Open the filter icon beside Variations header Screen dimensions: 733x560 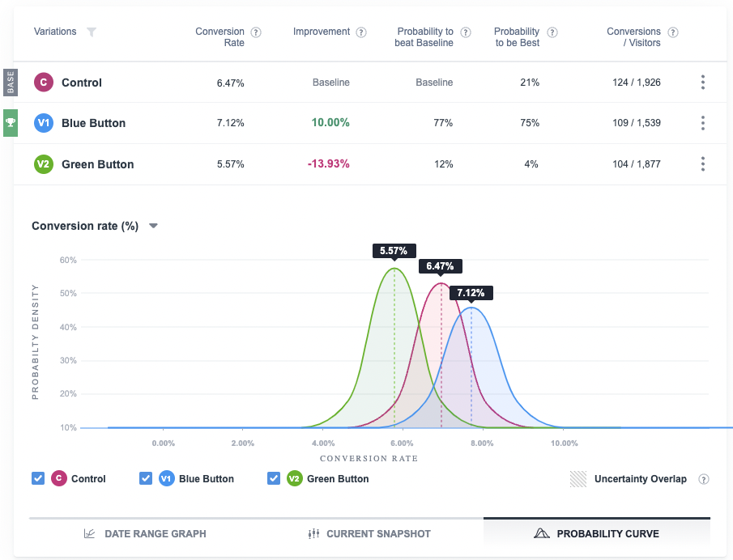[92, 32]
